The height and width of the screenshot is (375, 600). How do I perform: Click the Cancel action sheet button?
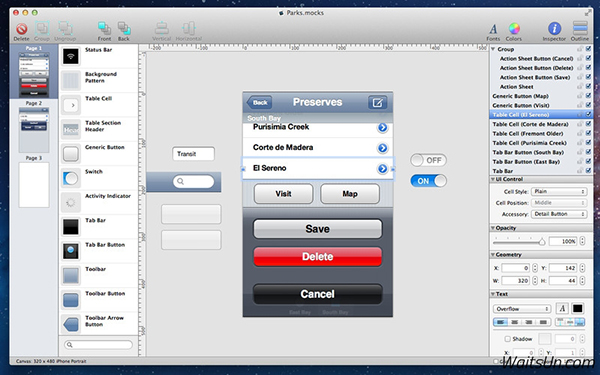pos(318,294)
